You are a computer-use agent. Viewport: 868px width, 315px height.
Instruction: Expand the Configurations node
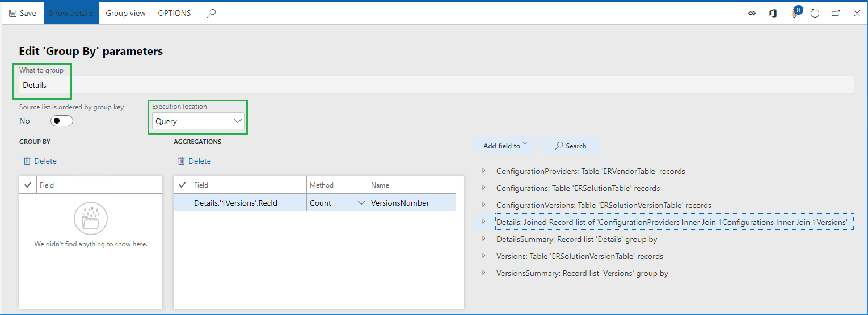[484, 188]
